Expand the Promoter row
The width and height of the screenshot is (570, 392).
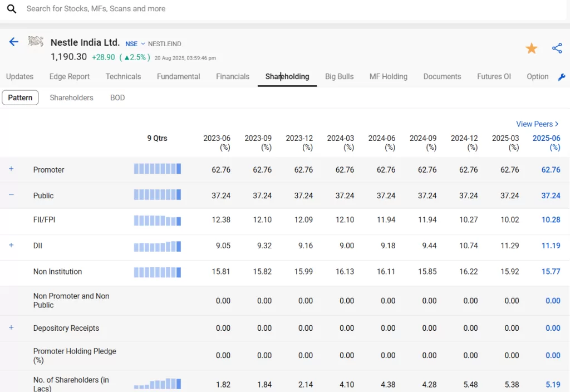pyautogui.click(x=11, y=169)
